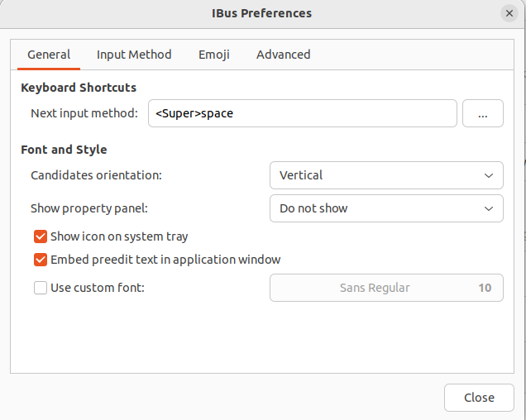Open the Show property panel combo box
The image size is (526, 420).
(x=385, y=208)
